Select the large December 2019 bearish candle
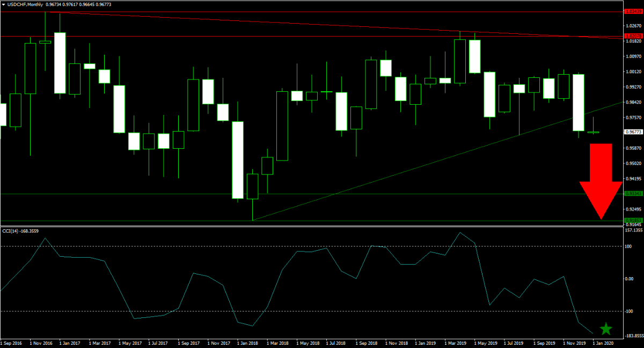Screen dimensions: 644x348 tap(579, 103)
